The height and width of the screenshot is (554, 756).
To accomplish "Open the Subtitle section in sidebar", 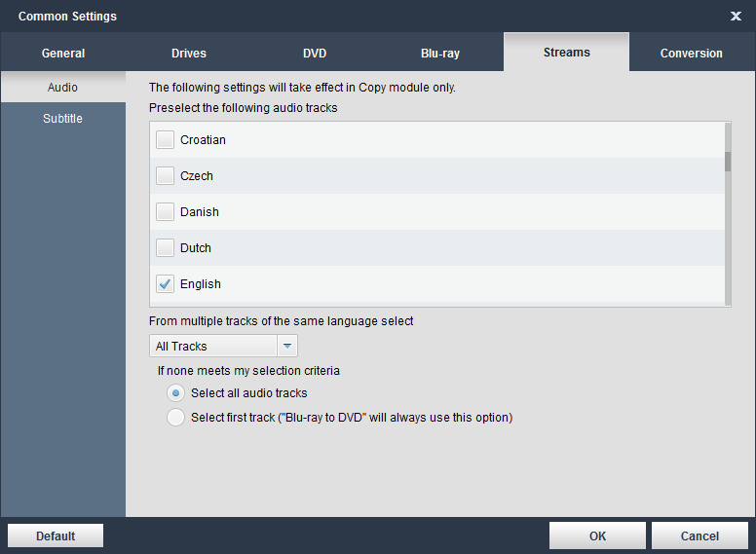I will (x=62, y=119).
